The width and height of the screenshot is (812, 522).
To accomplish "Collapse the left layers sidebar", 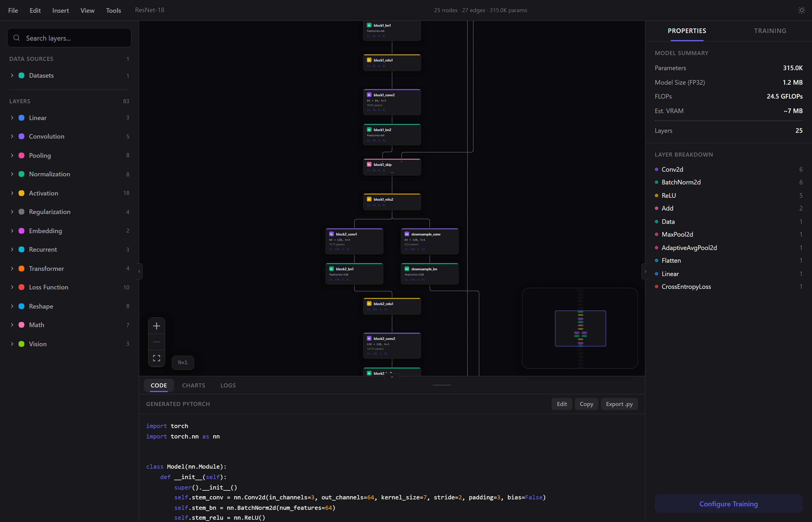I will pos(139,271).
